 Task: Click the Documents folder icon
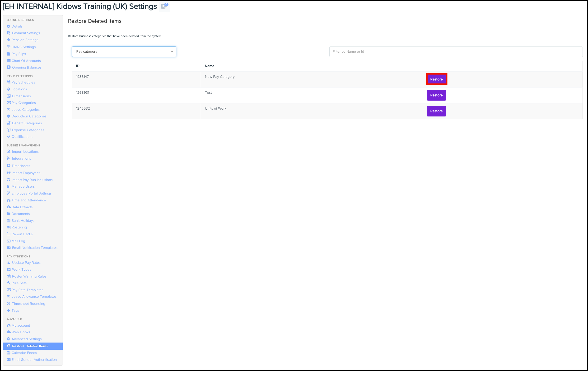(9, 214)
